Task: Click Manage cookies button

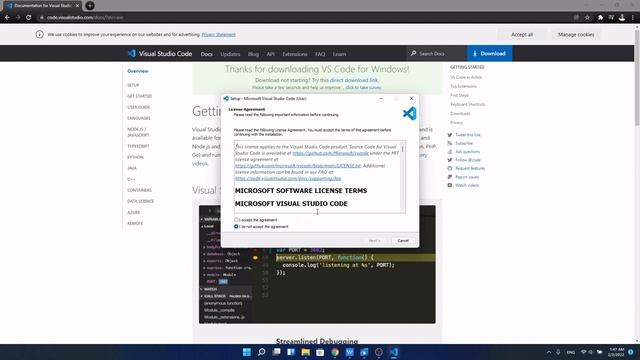Action: (576, 35)
